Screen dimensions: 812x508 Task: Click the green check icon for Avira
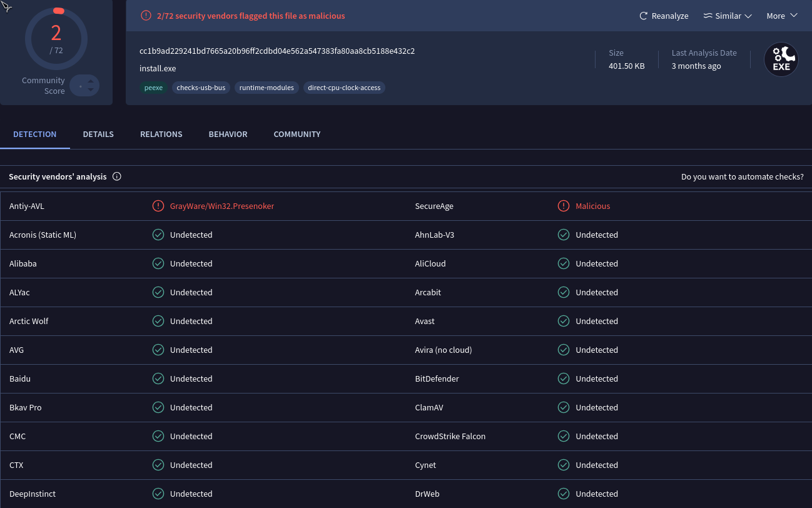pyautogui.click(x=564, y=350)
